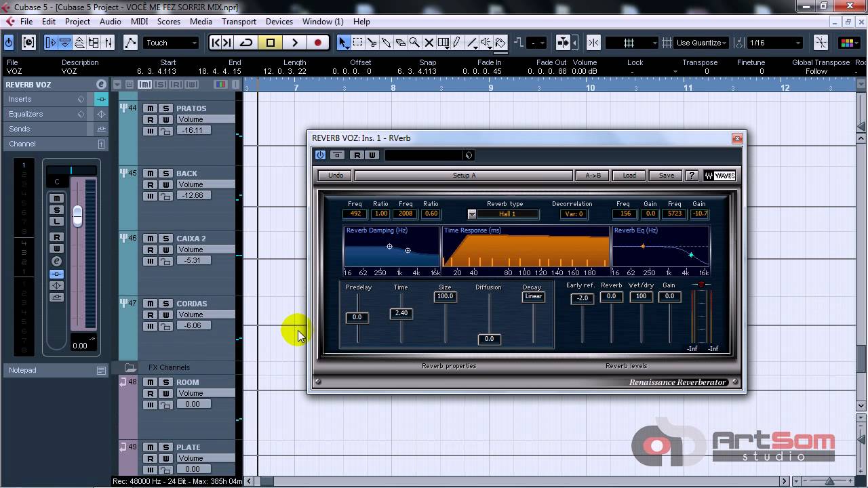868x488 pixels.
Task: Open the Linear decay selector
Action: click(x=534, y=296)
